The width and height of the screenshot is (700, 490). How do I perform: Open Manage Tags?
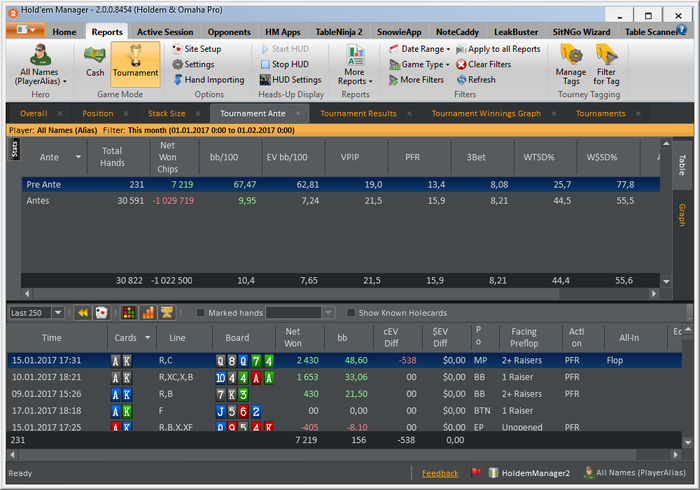pos(571,65)
